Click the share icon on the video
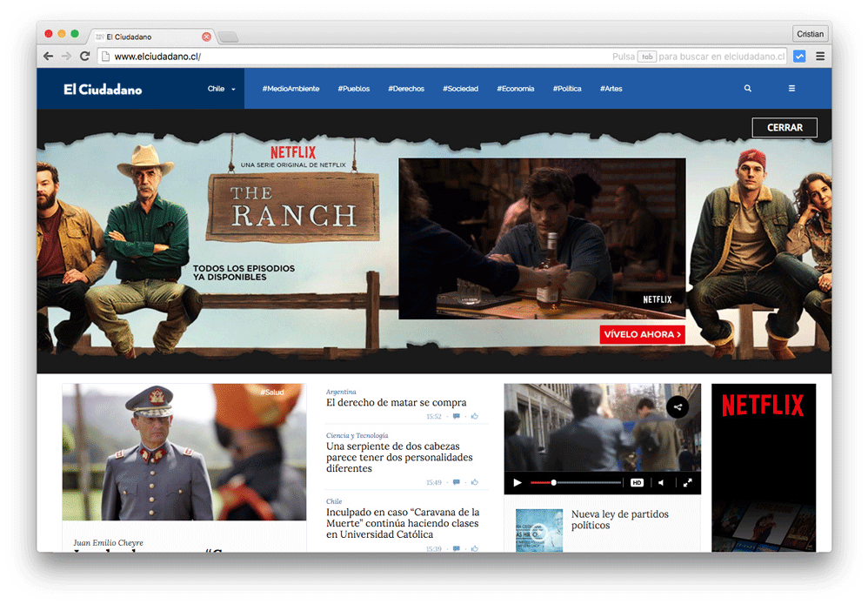Image resolution: width=868 pixels, height=604 pixels. 678,407
